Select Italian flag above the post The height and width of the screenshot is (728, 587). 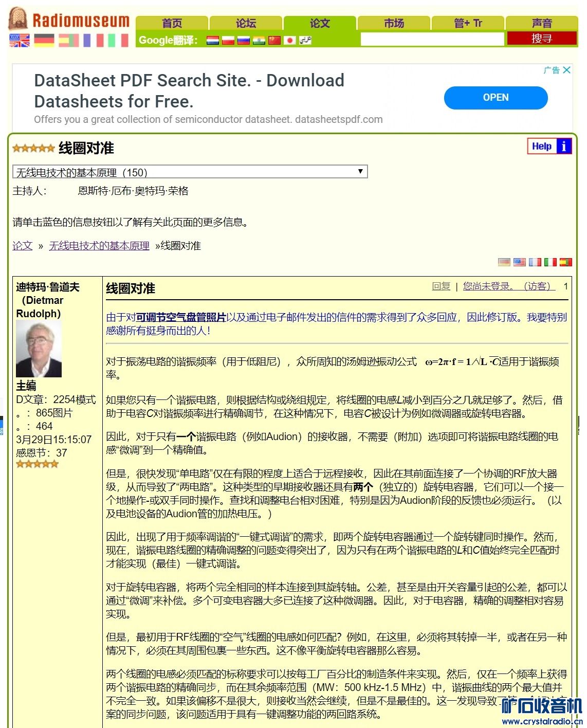(x=551, y=262)
